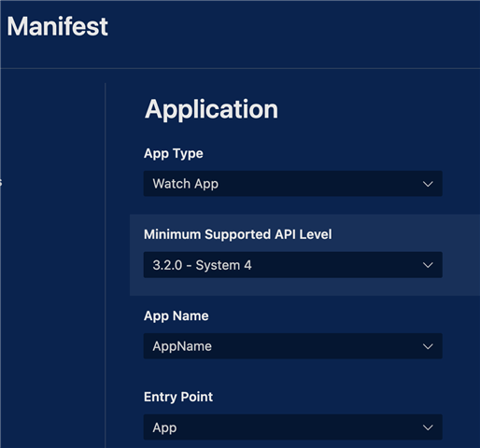This screenshot has width=480, height=448.
Task: Click the Watch App selected value text
Action: [x=186, y=184]
